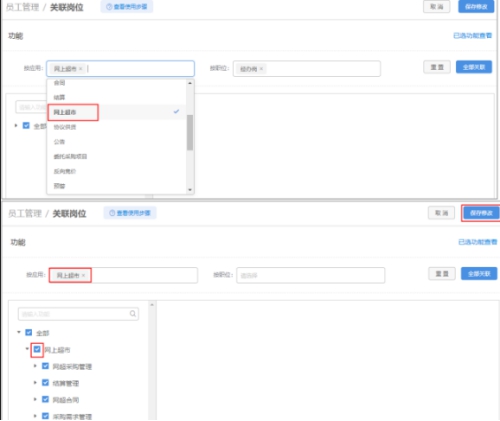Click 重置 next to the 经办岗 field

click(437, 67)
